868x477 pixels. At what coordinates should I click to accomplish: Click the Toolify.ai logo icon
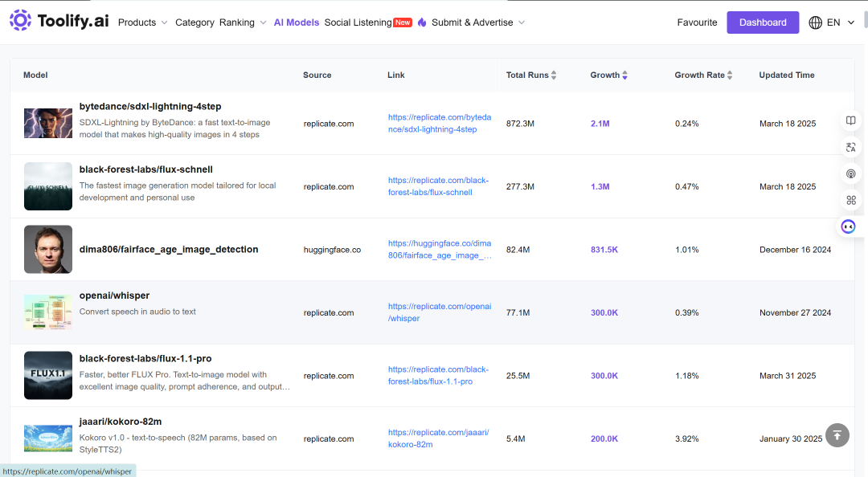pos(20,20)
